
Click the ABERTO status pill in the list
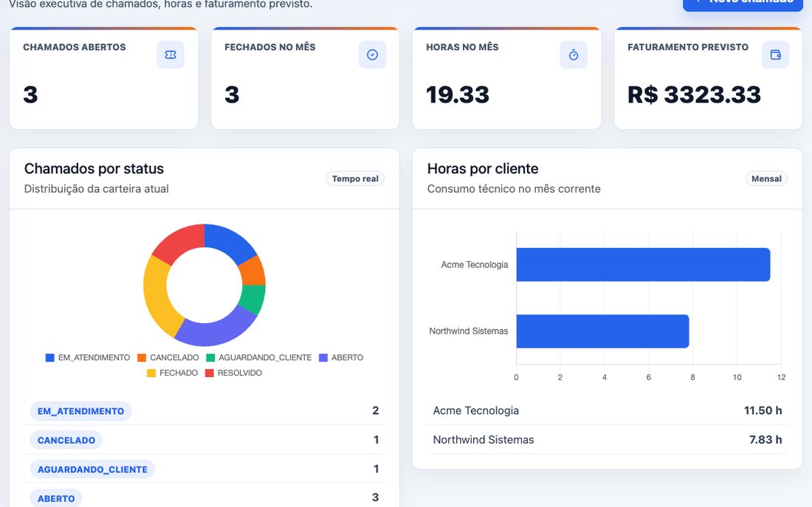pos(56,498)
